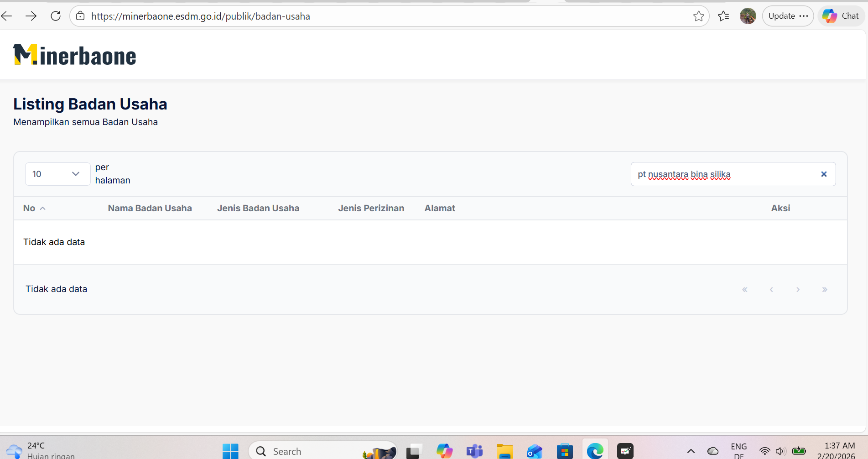Go forward in browser history
Screen dimensions: 868x459
point(31,16)
